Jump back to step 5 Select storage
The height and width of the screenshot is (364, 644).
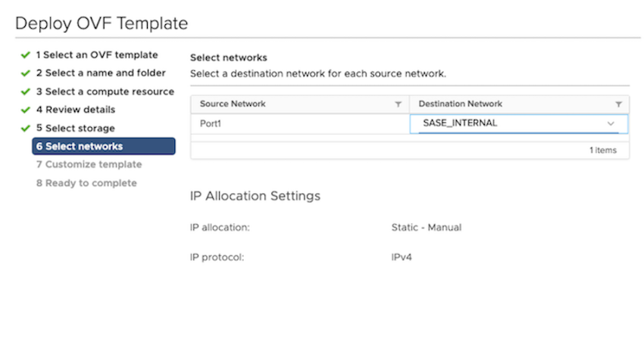pyautogui.click(x=76, y=128)
